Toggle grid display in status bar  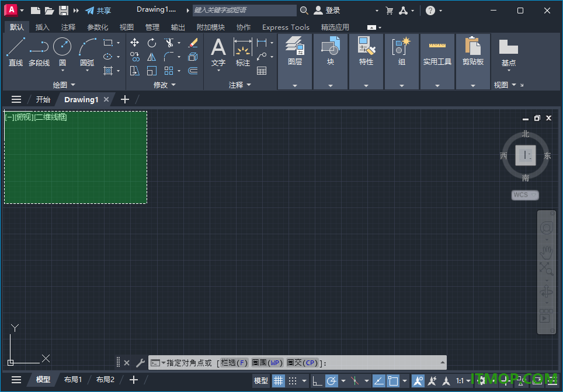click(278, 380)
